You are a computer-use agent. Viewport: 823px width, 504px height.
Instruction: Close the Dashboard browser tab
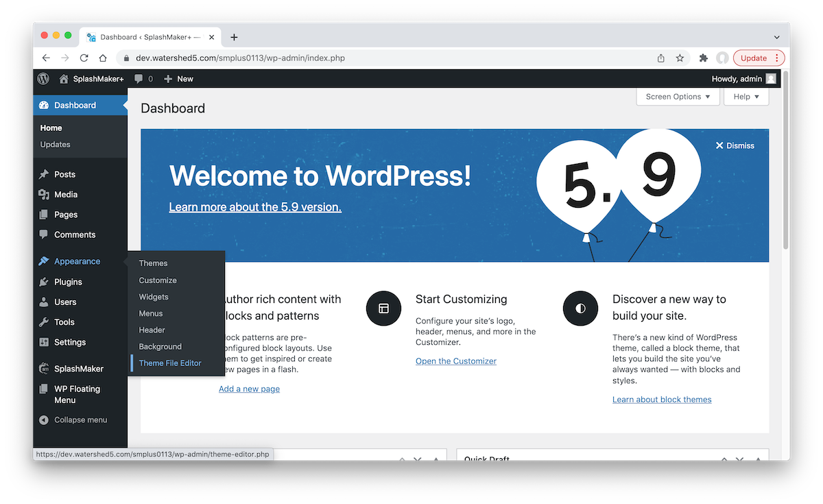212,37
